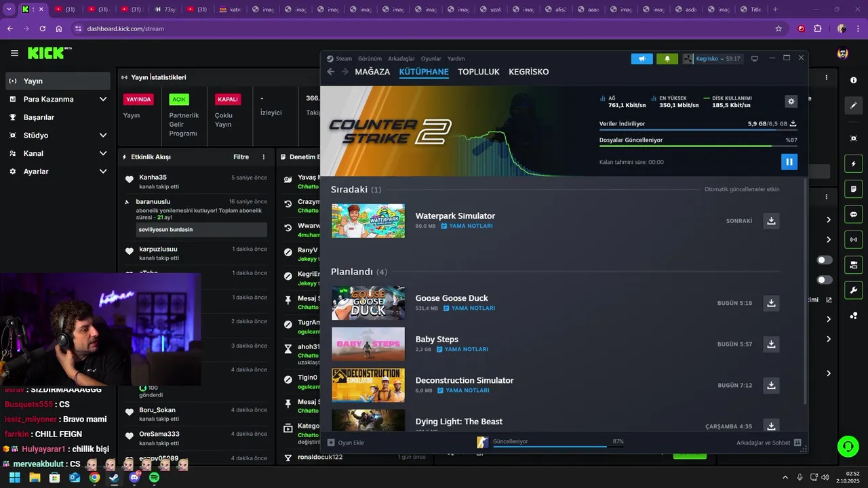The width and height of the screenshot is (868, 488).
Task: Click the broadcast signal icon in right rail
Action: [x=853, y=239]
